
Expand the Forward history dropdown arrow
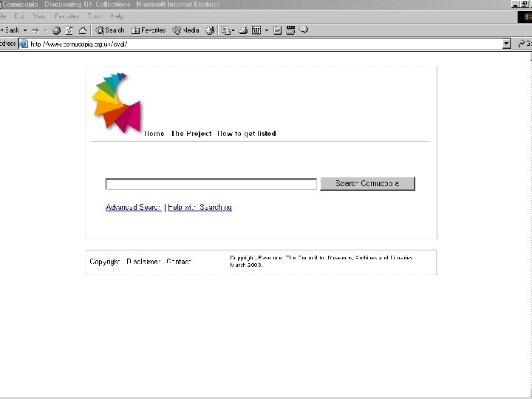click(x=46, y=30)
